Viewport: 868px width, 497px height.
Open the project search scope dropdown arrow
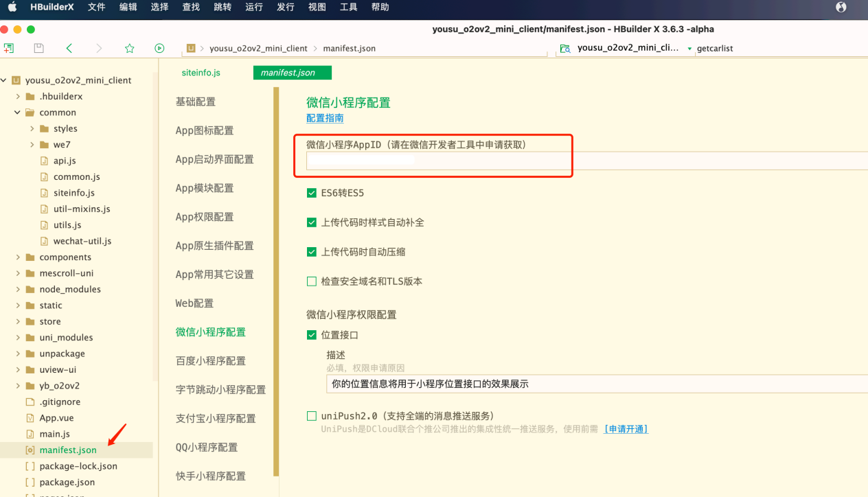point(689,49)
